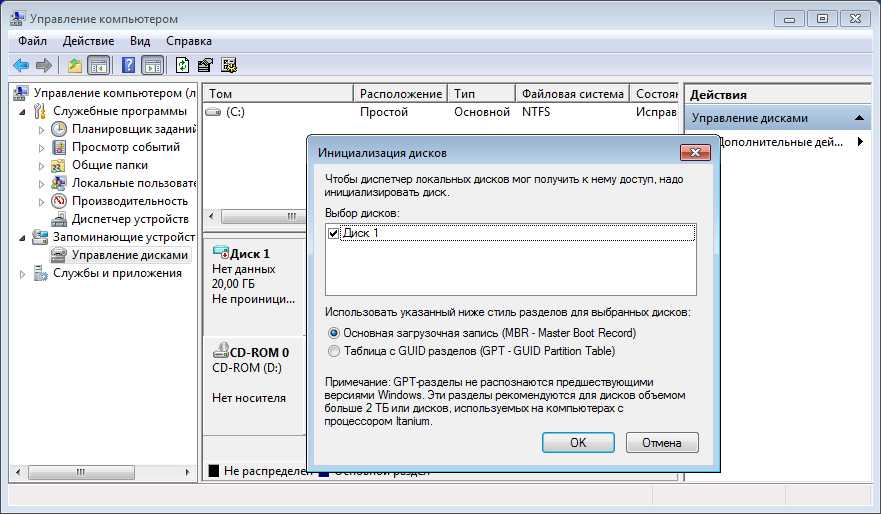
Task: Open the Действие menu
Action: click(88, 41)
